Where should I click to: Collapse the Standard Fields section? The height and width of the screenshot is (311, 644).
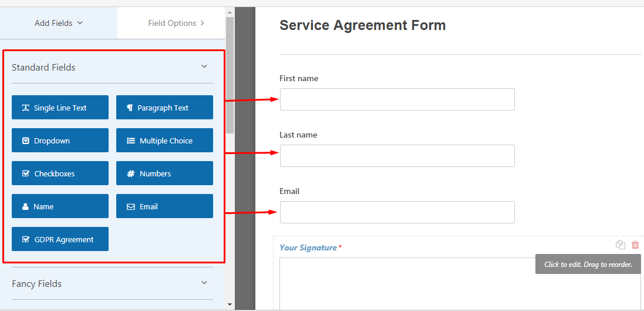tap(204, 67)
